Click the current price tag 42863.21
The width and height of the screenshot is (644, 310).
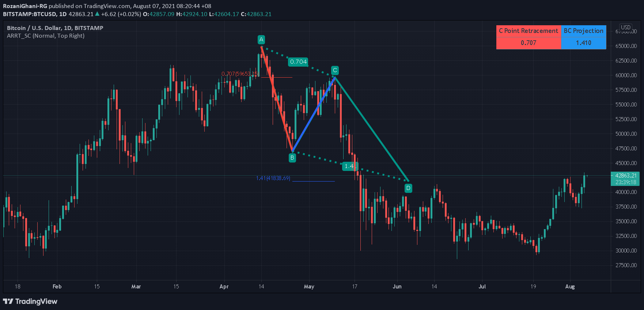(626, 176)
